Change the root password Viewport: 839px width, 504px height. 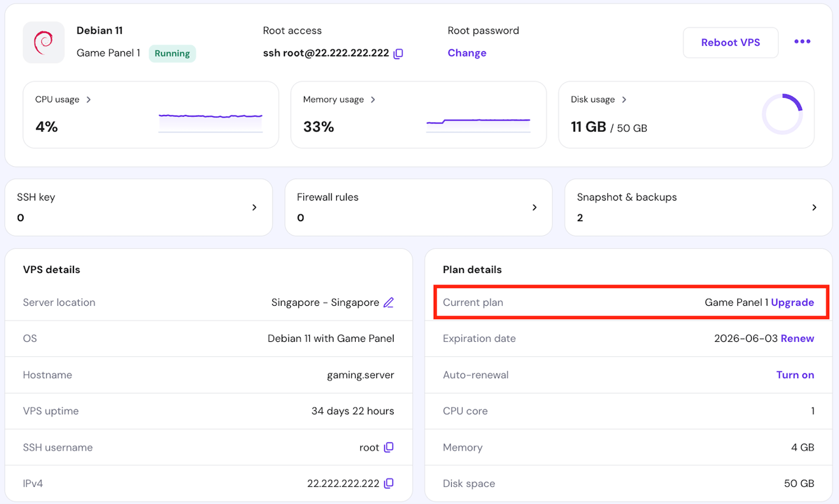[x=467, y=52]
